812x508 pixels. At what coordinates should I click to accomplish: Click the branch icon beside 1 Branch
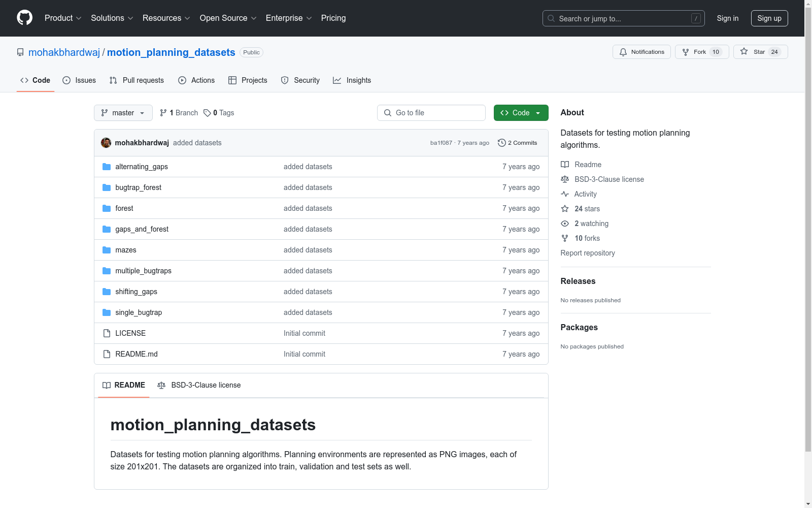(x=163, y=113)
